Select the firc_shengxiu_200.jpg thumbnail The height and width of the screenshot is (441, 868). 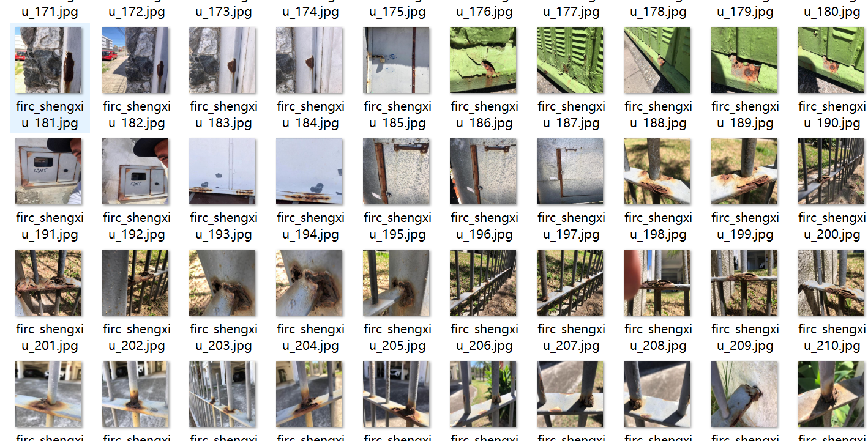point(831,171)
